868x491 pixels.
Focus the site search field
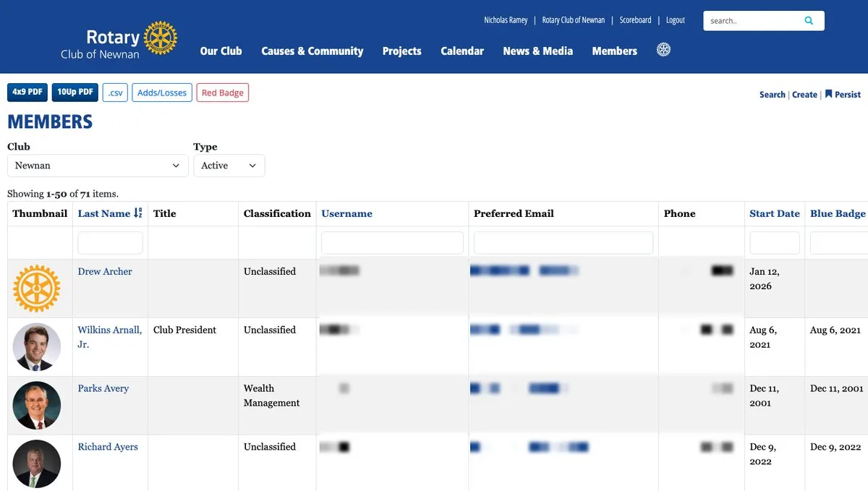[x=752, y=21]
